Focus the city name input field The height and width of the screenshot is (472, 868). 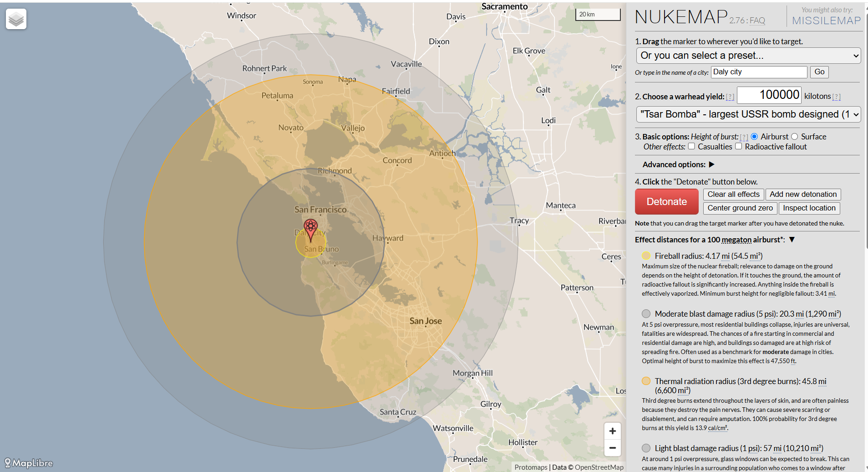coord(759,72)
